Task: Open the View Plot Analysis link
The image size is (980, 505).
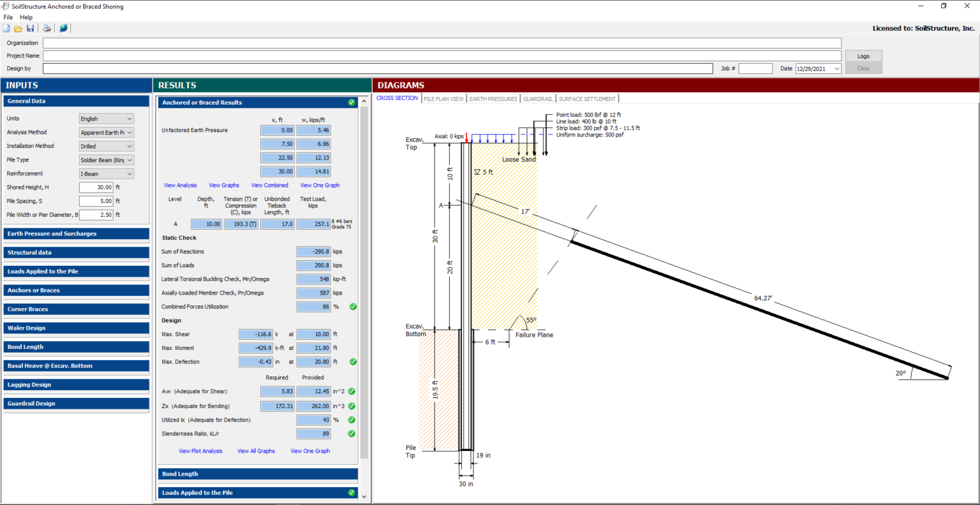Action: coord(200,451)
